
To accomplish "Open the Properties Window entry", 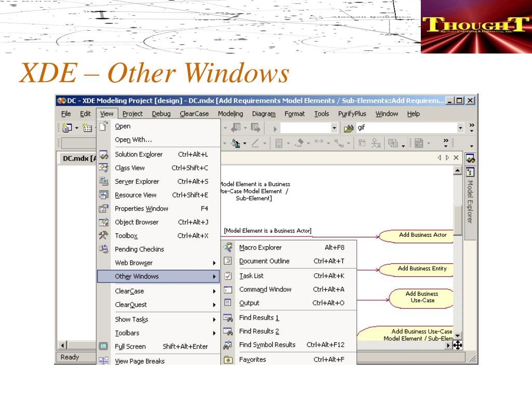I will pyautogui.click(x=158, y=209).
